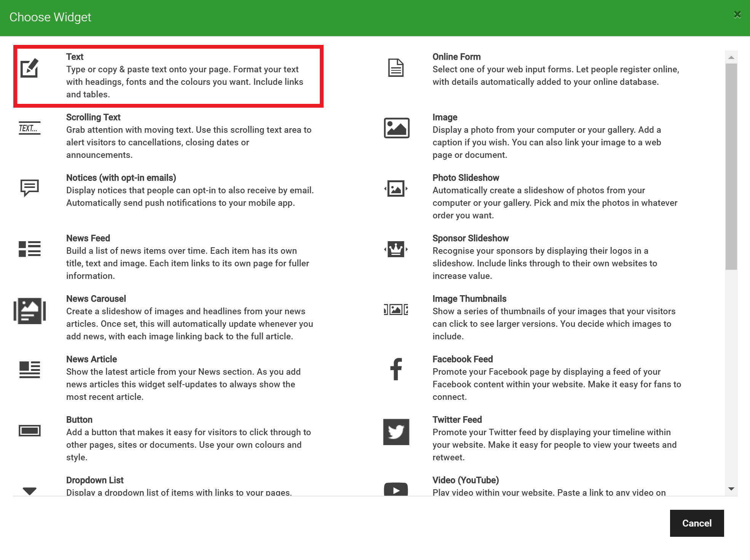Choose the Facebook Feed title
The height and width of the screenshot is (560, 750).
tap(463, 359)
